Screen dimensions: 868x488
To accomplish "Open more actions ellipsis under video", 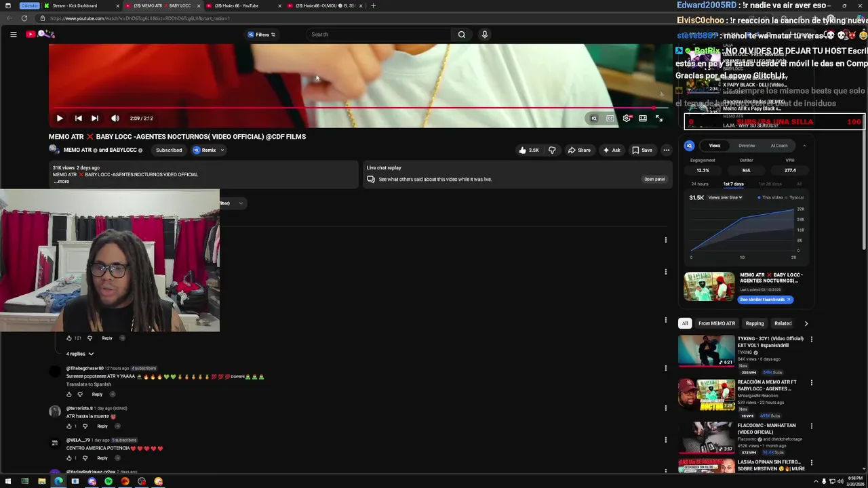I will [667, 150].
